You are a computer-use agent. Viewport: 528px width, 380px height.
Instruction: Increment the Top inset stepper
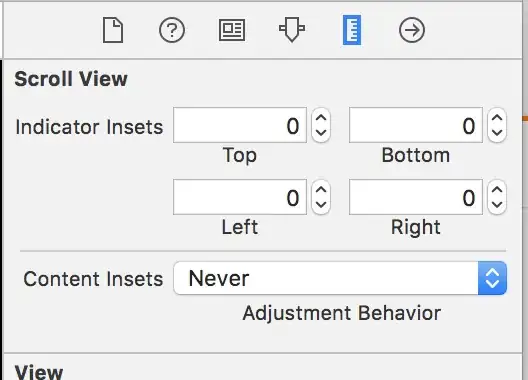pyautogui.click(x=321, y=117)
